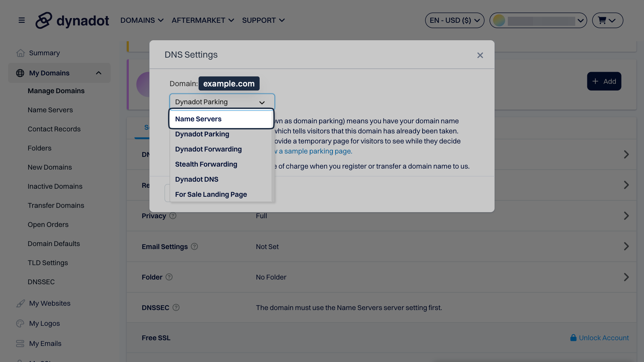Toggle the hamburger menu icon
Image resolution: width=644 pixels, height=362 pixels.
[21, 20]
